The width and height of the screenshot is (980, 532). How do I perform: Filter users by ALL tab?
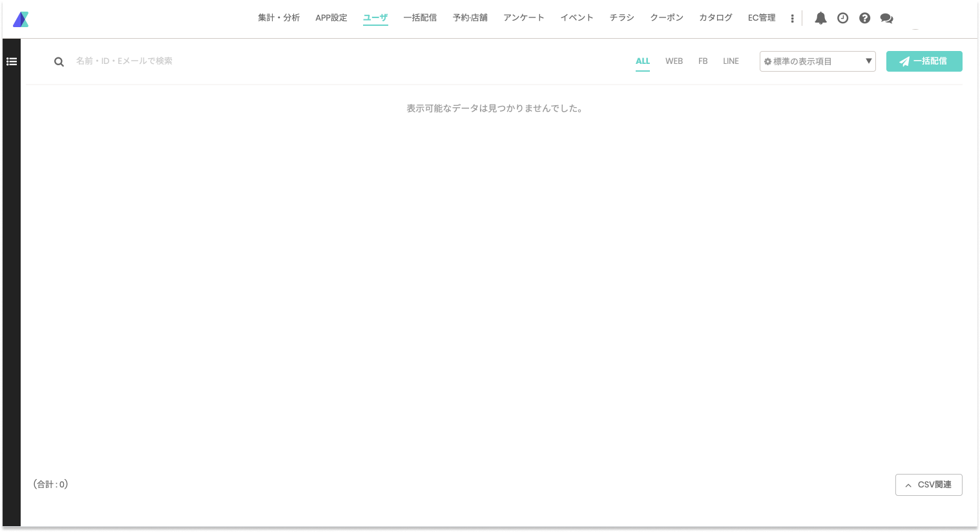coord(643,61)
